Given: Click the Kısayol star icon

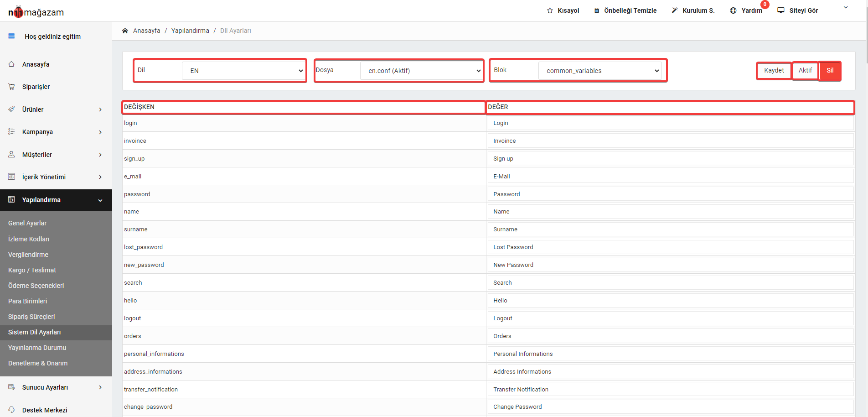Looking at the screenshot, I should (550, 10).
